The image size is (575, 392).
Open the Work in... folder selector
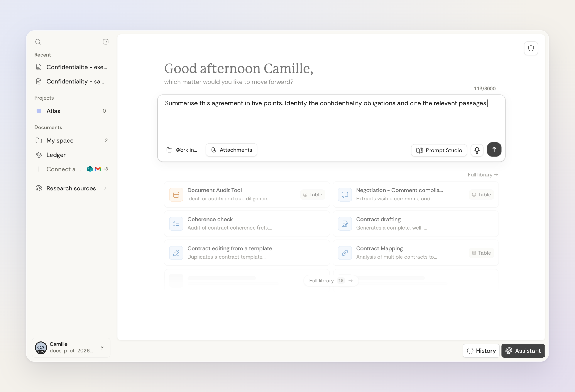tap(182, 150)
